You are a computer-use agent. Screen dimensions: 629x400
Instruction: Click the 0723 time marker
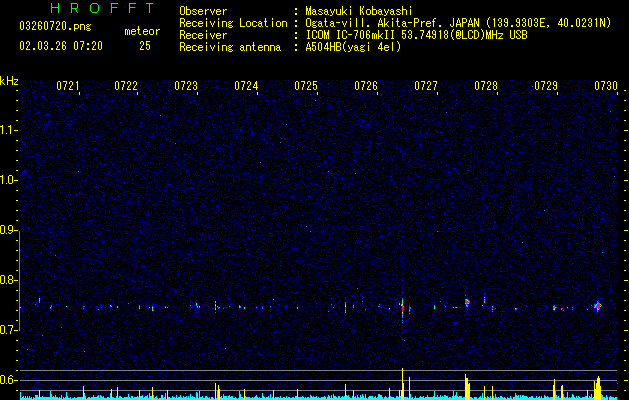click(186, 86)
